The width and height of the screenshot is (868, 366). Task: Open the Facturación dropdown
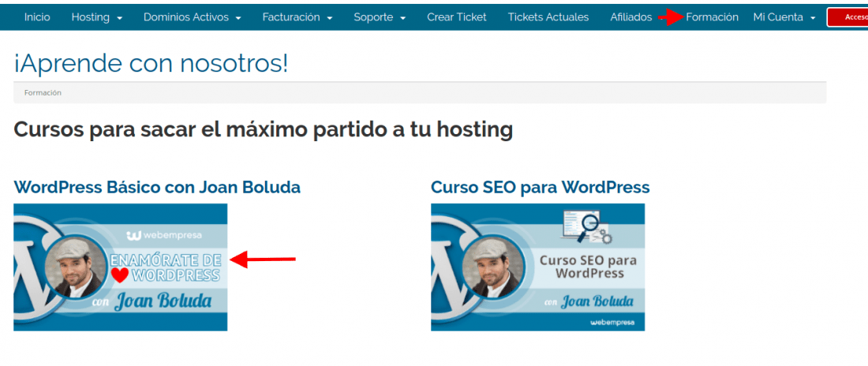pos(297,17)
